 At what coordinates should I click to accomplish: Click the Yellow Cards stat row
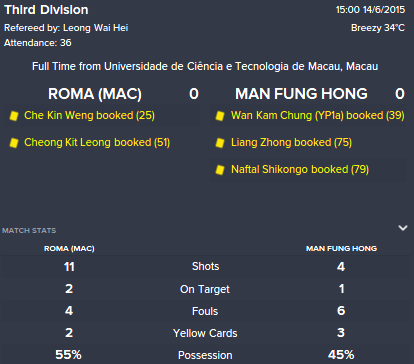point(205,333)
